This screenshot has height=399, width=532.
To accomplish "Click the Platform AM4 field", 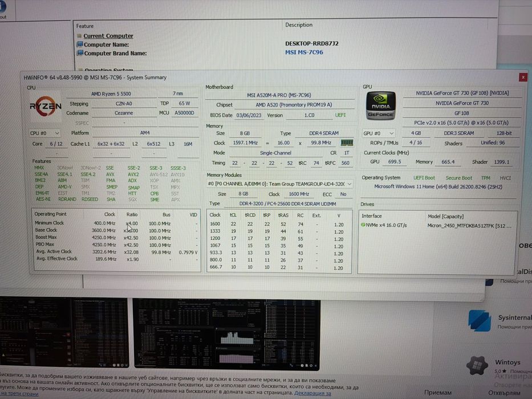I will tap(145, 133).
